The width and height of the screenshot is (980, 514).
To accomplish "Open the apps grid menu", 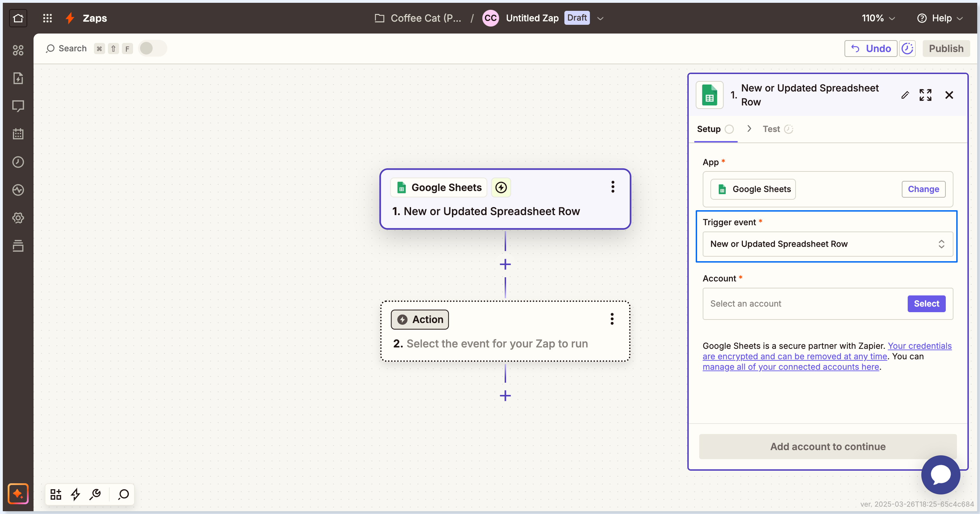I will click(47, 18).
